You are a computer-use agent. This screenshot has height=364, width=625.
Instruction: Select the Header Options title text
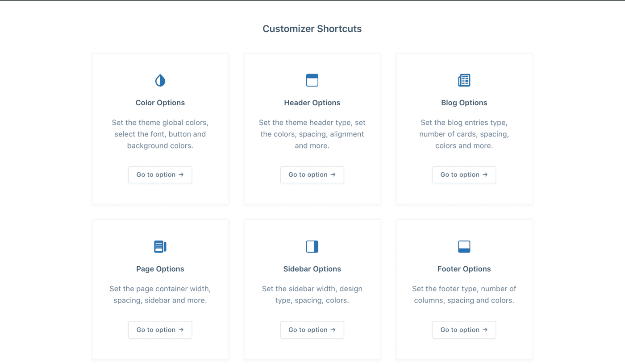click(x=312, y=103)
